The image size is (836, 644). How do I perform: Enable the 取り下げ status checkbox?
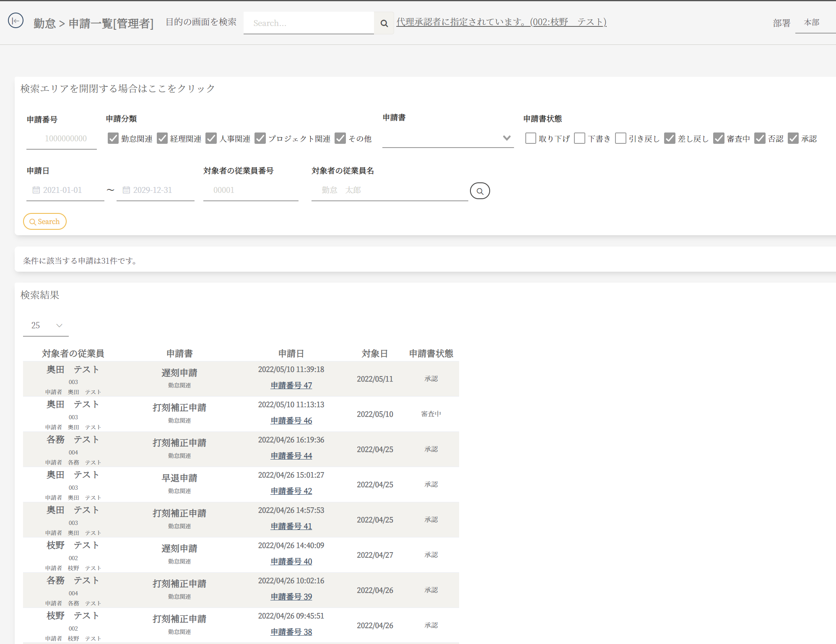point(530,138)
